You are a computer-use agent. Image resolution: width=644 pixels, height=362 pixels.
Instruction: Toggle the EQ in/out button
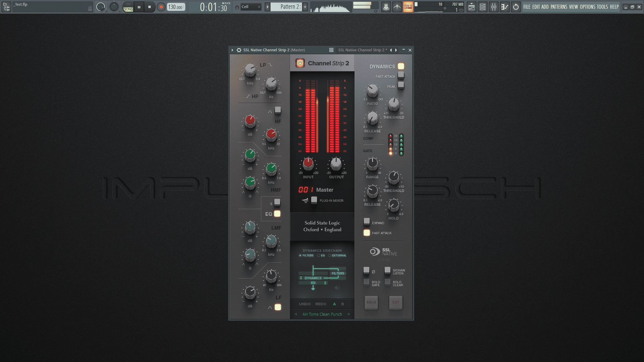tap(277, 214)
